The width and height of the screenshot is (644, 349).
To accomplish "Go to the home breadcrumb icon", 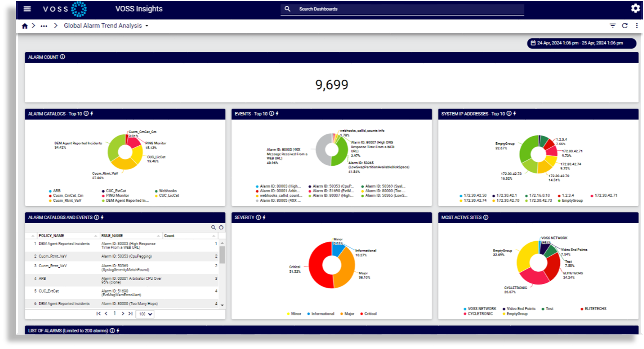I will tap(25, 26).
